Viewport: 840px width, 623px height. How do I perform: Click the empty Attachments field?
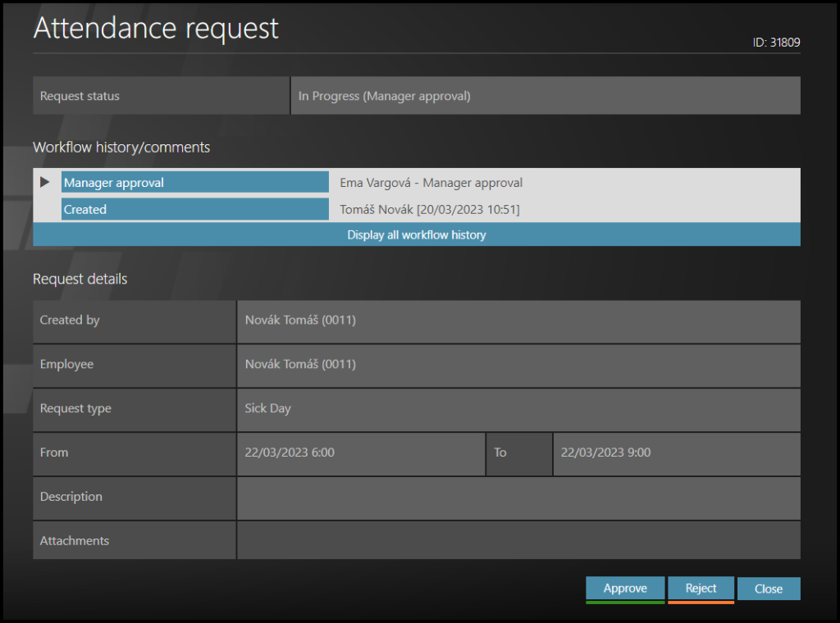tap(518, 541)
